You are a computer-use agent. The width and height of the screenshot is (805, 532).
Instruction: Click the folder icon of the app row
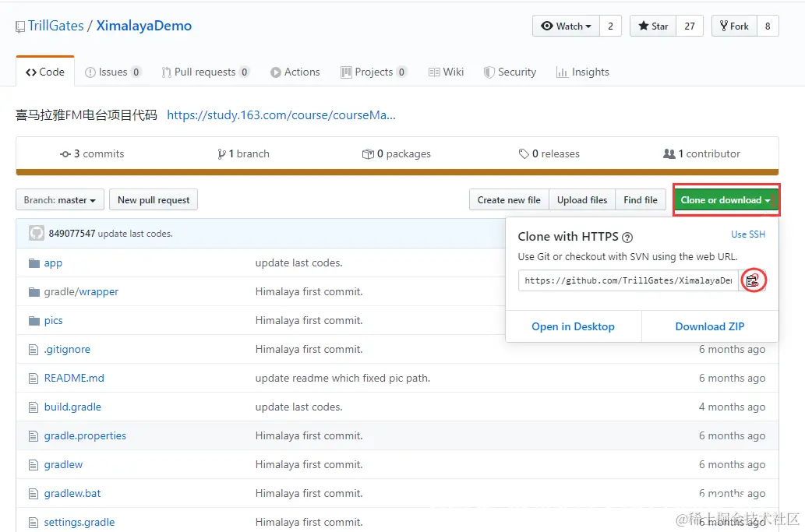34,263
